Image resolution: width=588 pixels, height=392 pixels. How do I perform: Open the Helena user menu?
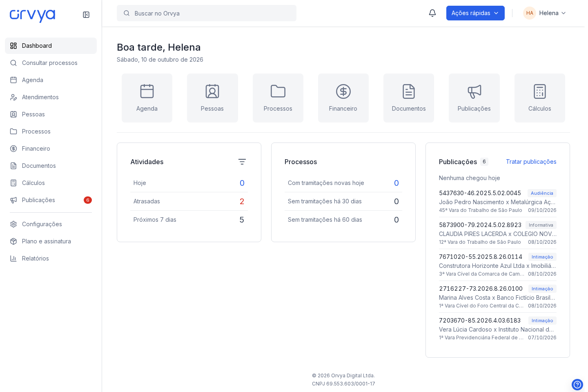tap(545, 13)
